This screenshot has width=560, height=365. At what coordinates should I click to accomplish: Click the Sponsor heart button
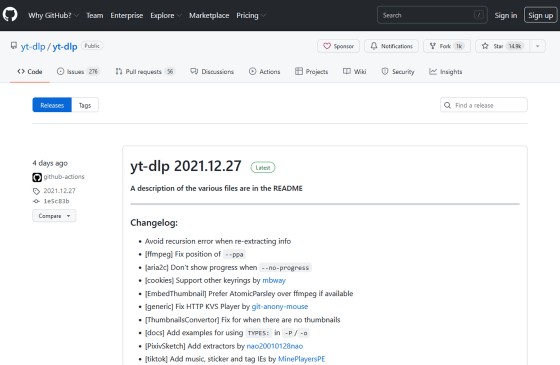pos(338,46)
